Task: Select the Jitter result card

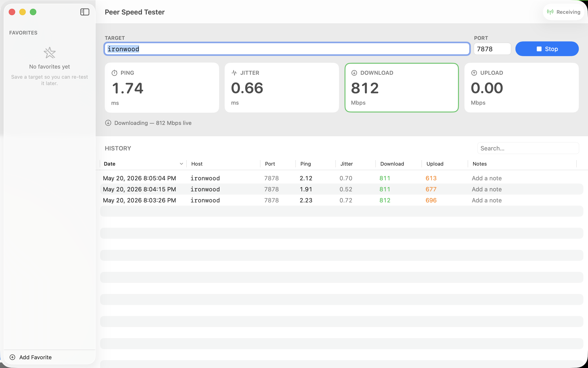Action: pyautogui.click(x=282, y=88)
